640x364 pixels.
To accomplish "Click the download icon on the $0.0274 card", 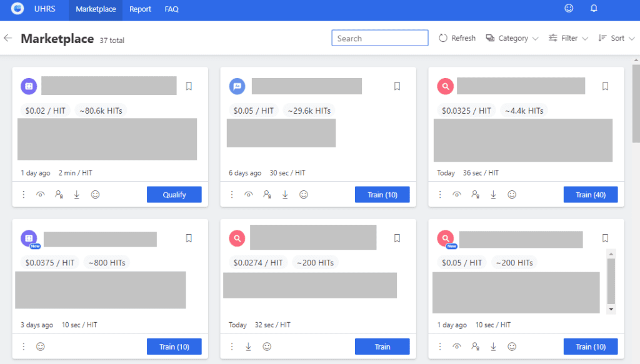I will coord(248,347).
